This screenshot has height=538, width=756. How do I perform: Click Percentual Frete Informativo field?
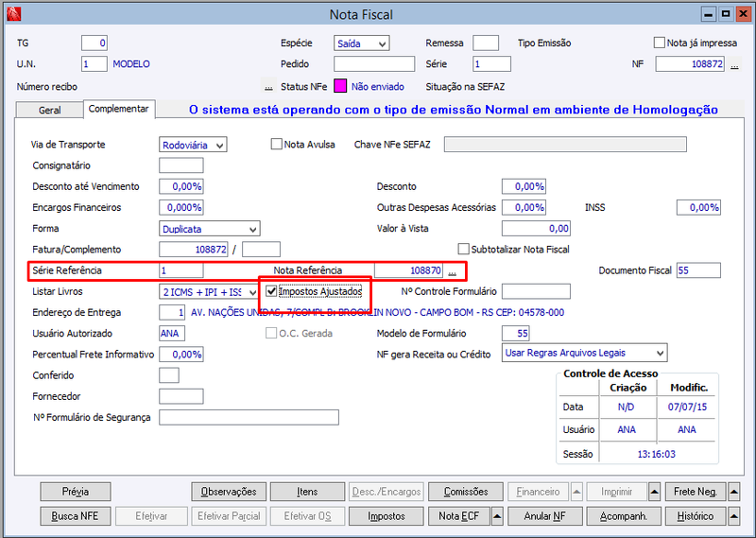click(181, 355)
